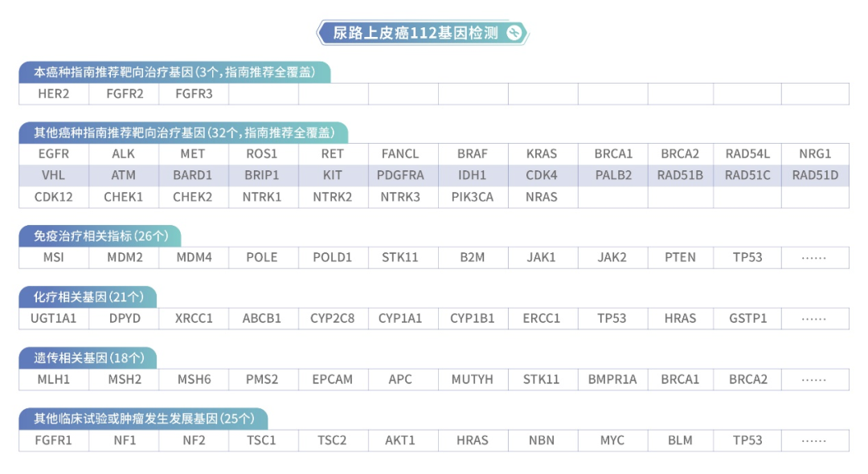Click the IDH1 cell

point(473,175)
